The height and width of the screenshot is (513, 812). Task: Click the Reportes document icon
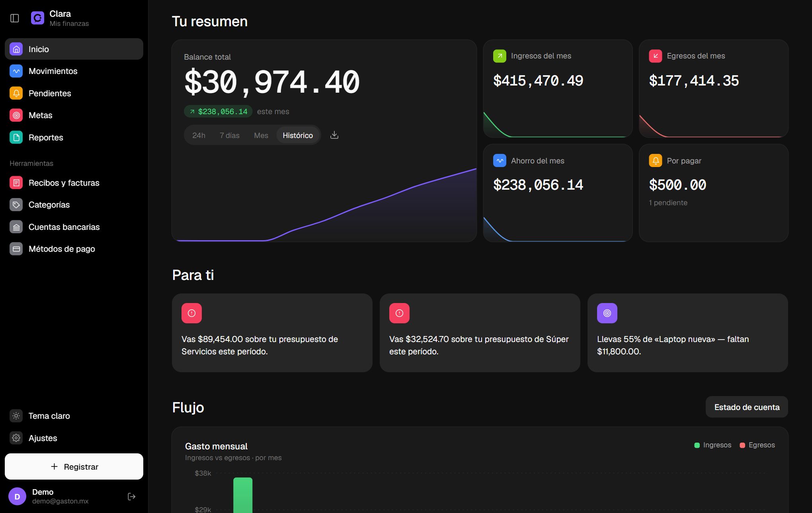(16, 138)
